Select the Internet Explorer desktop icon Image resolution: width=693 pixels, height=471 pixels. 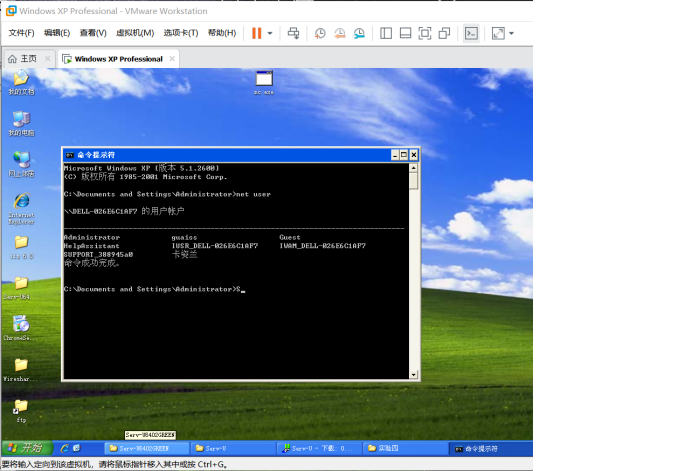[21, 208]
